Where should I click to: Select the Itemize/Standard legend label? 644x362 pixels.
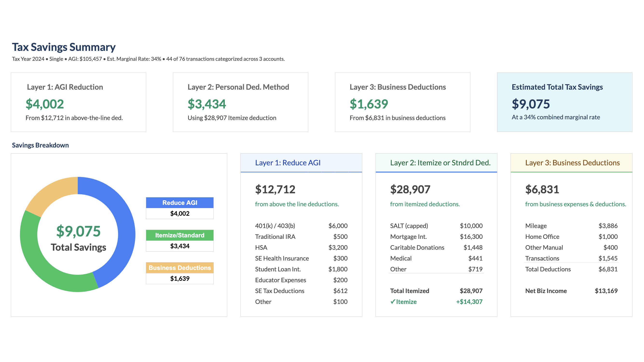click(x=179, y=235)
